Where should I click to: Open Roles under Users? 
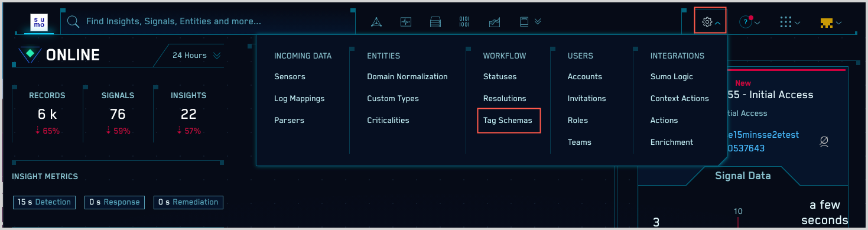(x=578, y=120)
